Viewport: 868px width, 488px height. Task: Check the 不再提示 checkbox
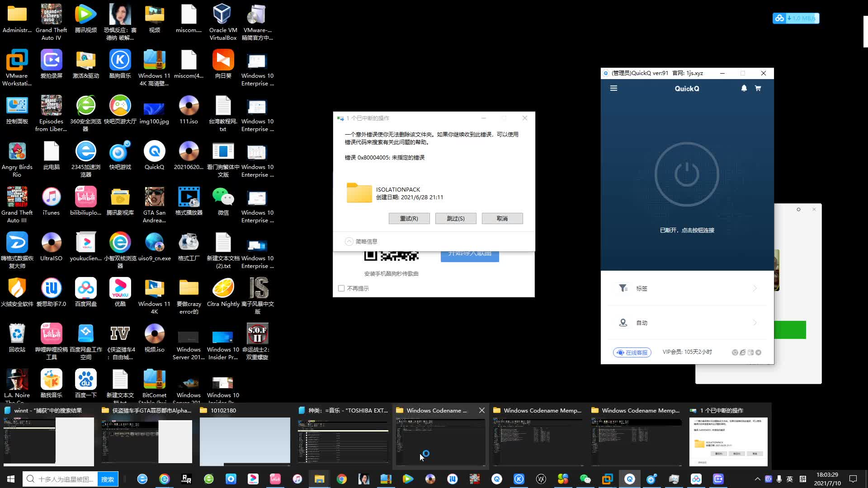[341, 288]
